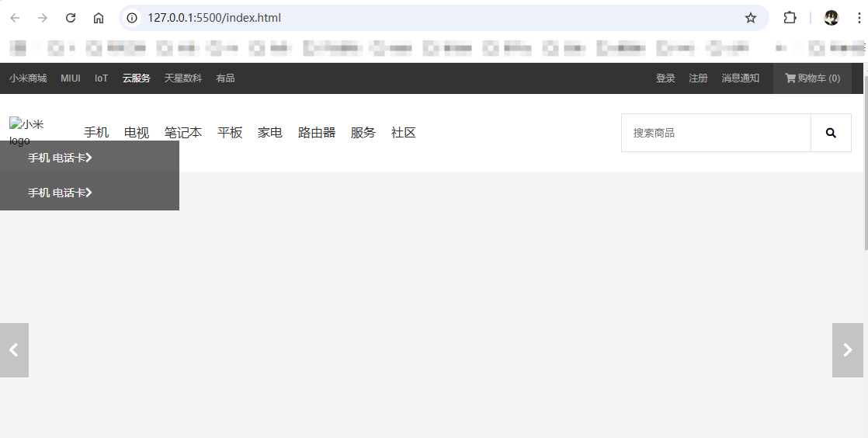Image resolution: width=868 pixels, height=438 pixels.
Task: Open the browser extensions puzzle icon
Action: click(x=790, y=18)
